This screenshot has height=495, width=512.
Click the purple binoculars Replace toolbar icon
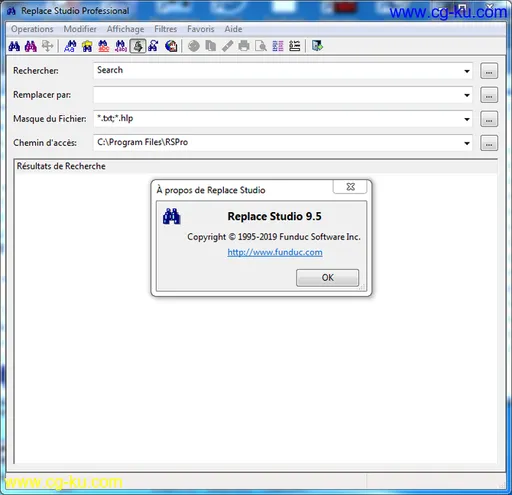click(31, 46)
